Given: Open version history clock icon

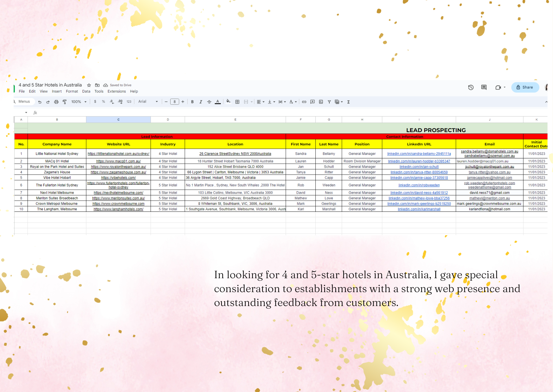Looking at the screenshot, I should pos(471,88).
